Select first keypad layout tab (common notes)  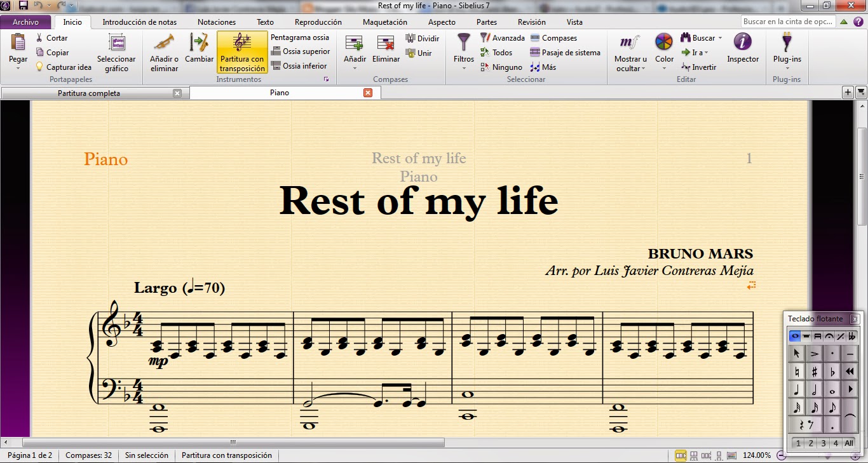point(794,336)
